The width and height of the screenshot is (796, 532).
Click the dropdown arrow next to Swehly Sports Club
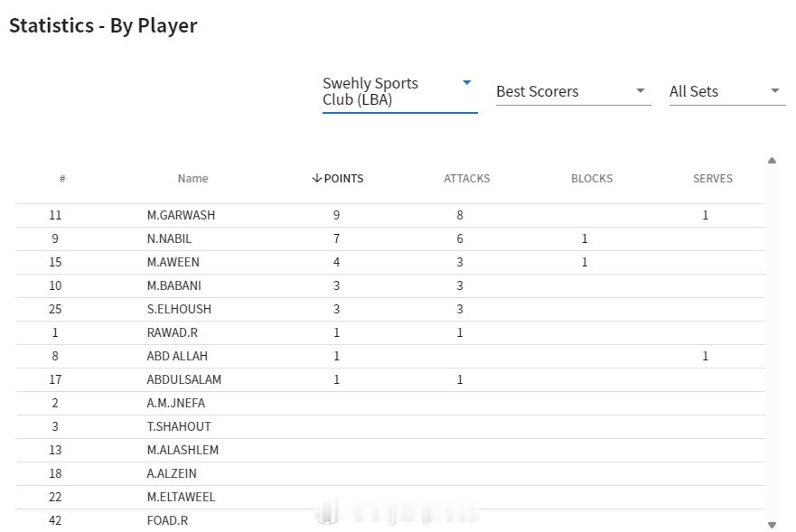pyautogui.click(x=467, y=83)
